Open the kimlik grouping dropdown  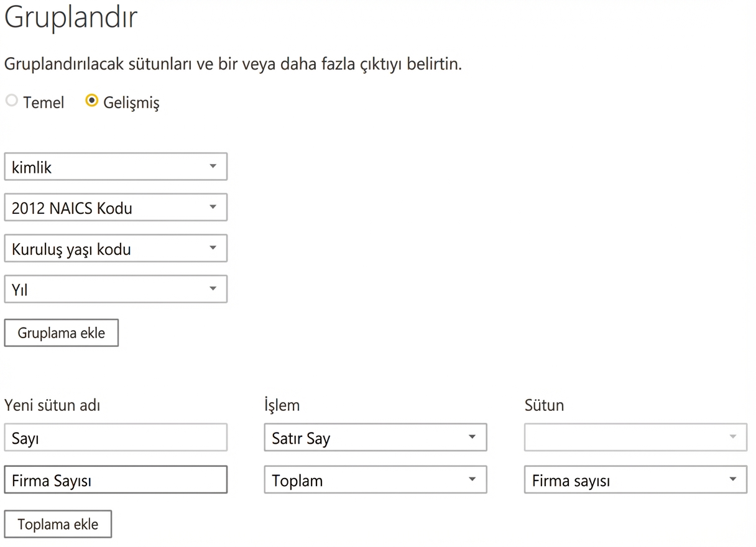pos(116,167)
